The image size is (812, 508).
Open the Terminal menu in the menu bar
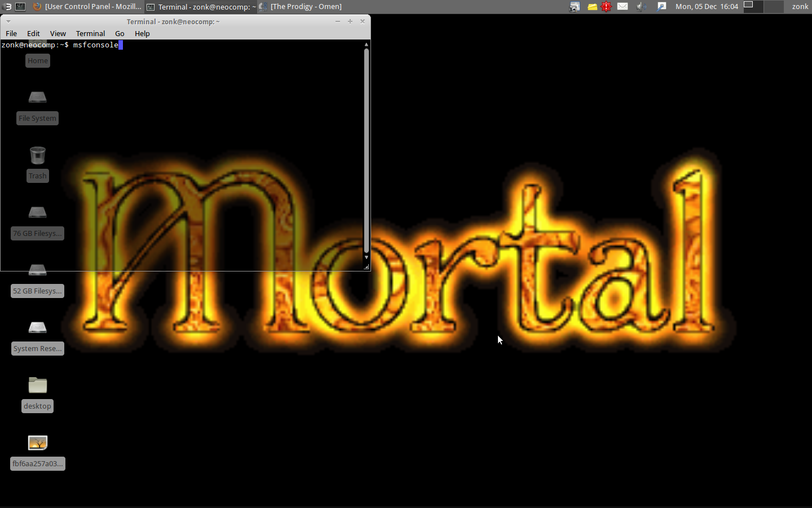(x=90, y=34)
